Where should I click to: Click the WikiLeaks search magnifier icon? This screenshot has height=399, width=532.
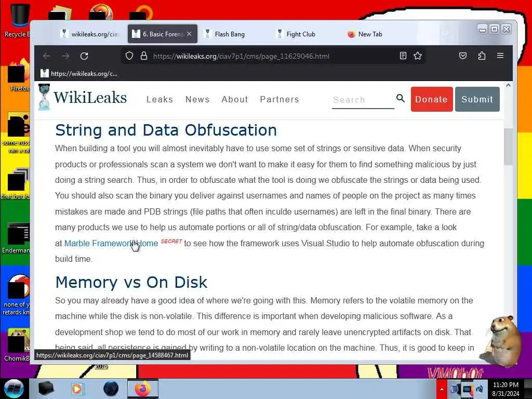[401, 98]
